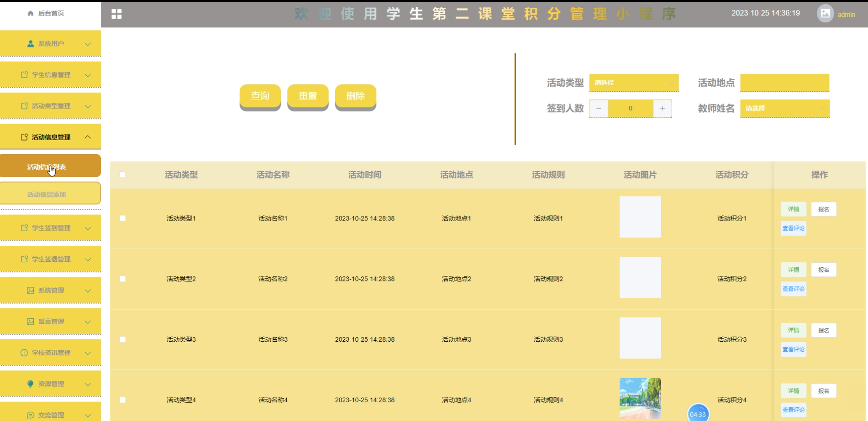Click 报名 for 活动名称2 row
The width and height of the screenshot is (868, 421).
824,270
